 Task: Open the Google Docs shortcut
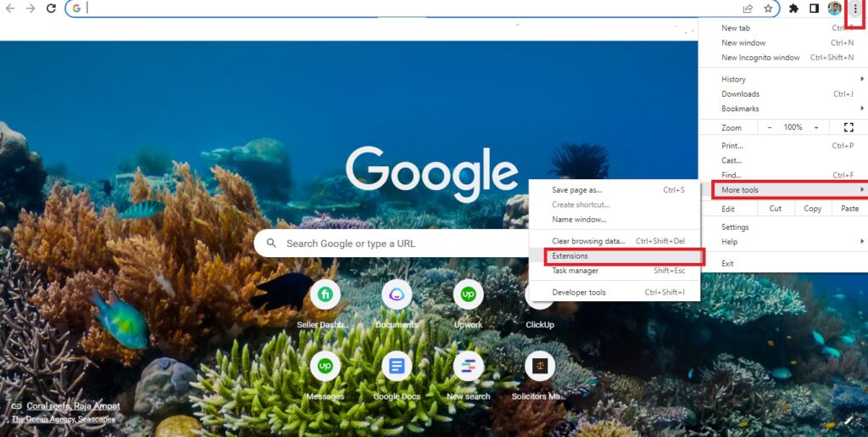click(397, 376)
